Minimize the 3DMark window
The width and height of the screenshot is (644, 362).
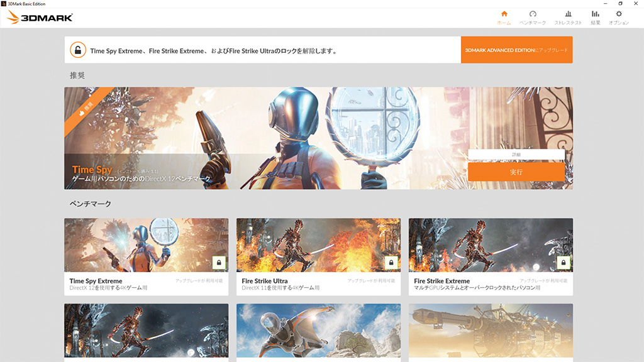(x=605, y=3)
